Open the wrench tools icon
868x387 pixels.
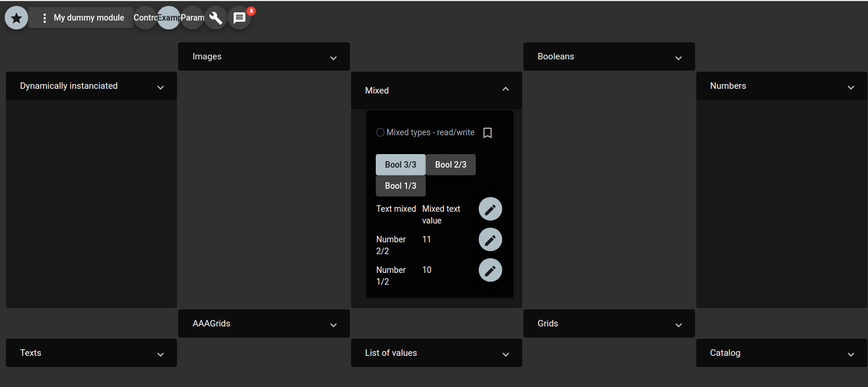point(216,18)
